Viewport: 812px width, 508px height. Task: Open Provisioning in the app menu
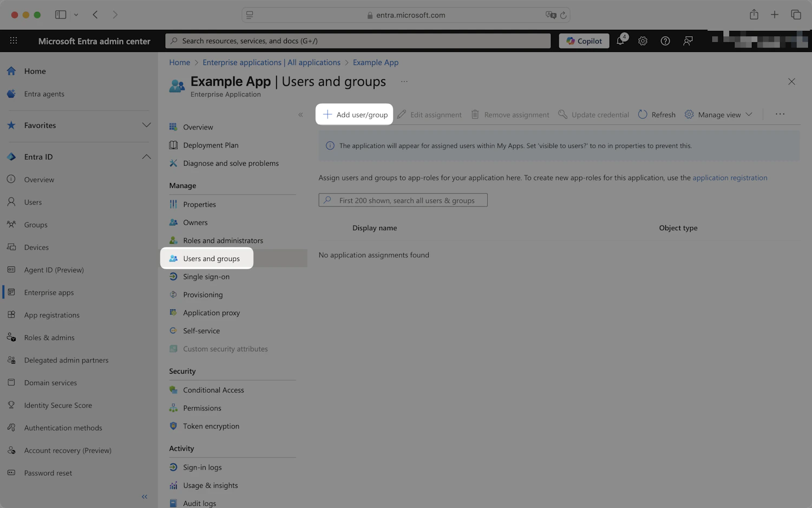coord(203,295)
